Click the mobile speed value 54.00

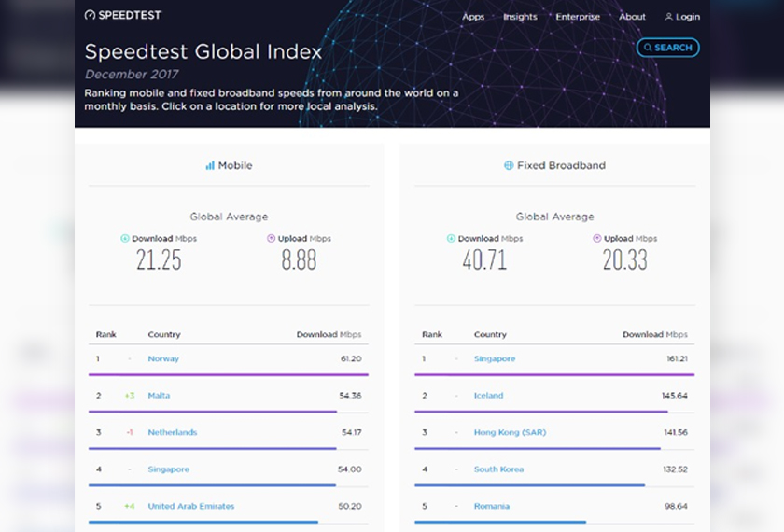click(x=349, y=469)
